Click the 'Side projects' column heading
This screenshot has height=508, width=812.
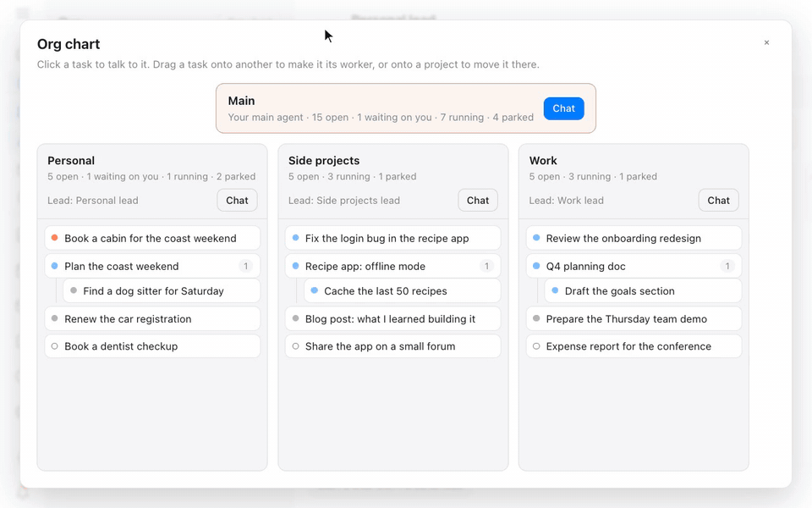coord(324,161)
